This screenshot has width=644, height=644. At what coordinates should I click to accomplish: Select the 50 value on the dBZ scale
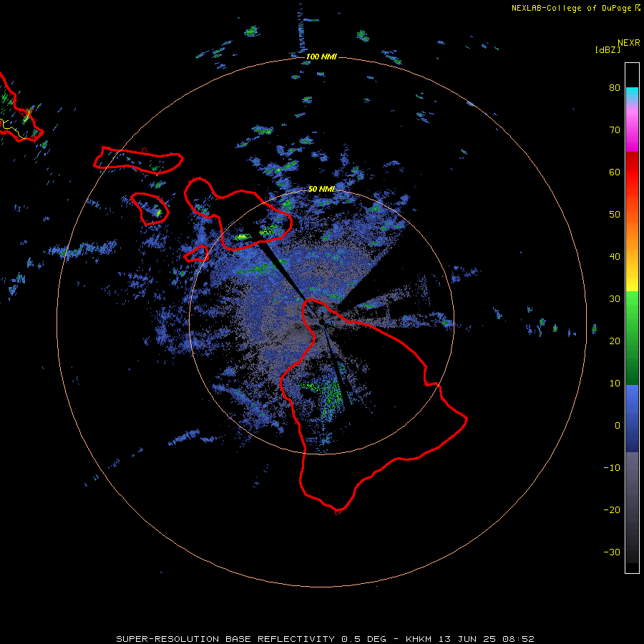point(615,215)
